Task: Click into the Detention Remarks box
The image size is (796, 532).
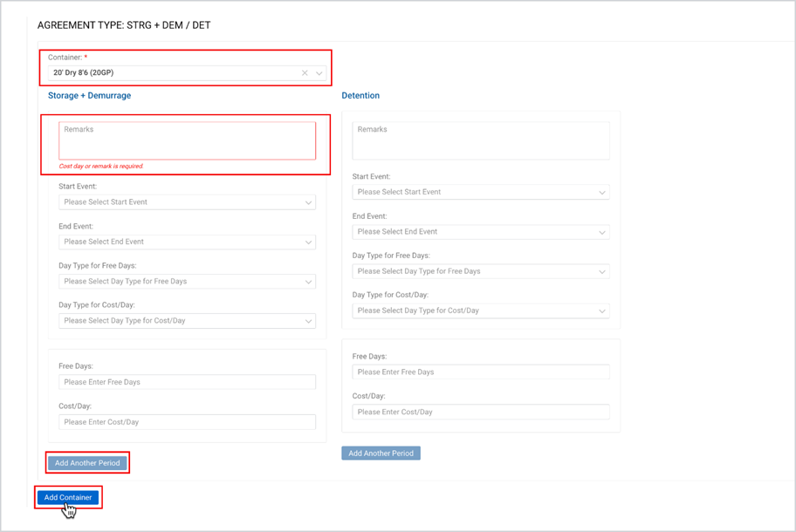Action: (481, 140)
